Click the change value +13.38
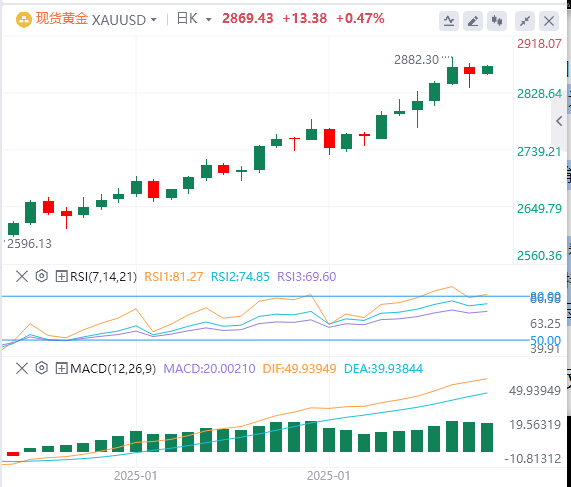Screen dimensions: 571x487 [x=305, y=18]
